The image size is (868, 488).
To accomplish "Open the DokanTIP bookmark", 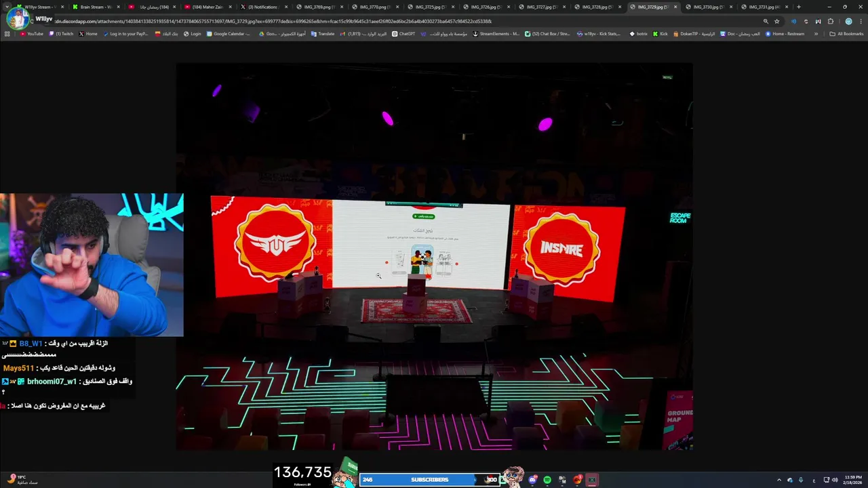I will pos(694,34).
